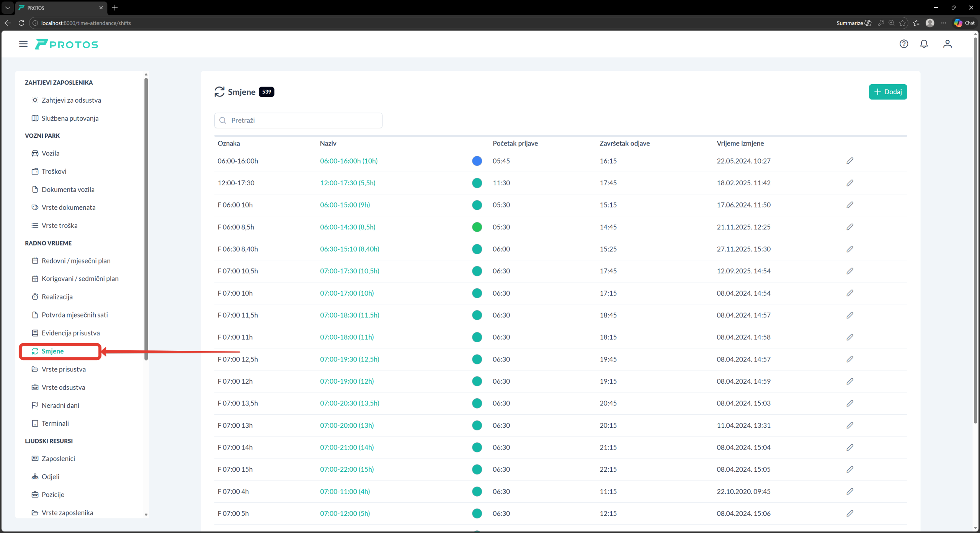Click the blue color dot of the 06:00-16:00h shift
Image resolution: width=980 pixels, height=533 pixels.
477,161
